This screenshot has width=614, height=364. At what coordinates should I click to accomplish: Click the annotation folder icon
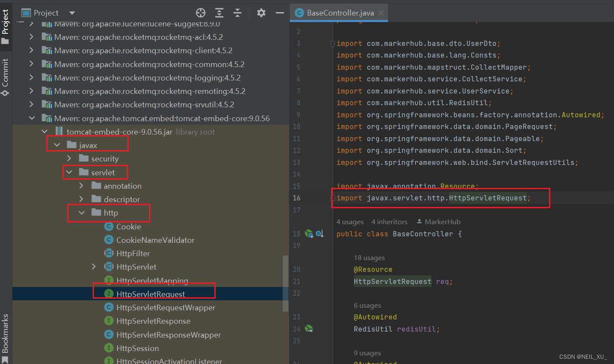(x=97, y=185)
